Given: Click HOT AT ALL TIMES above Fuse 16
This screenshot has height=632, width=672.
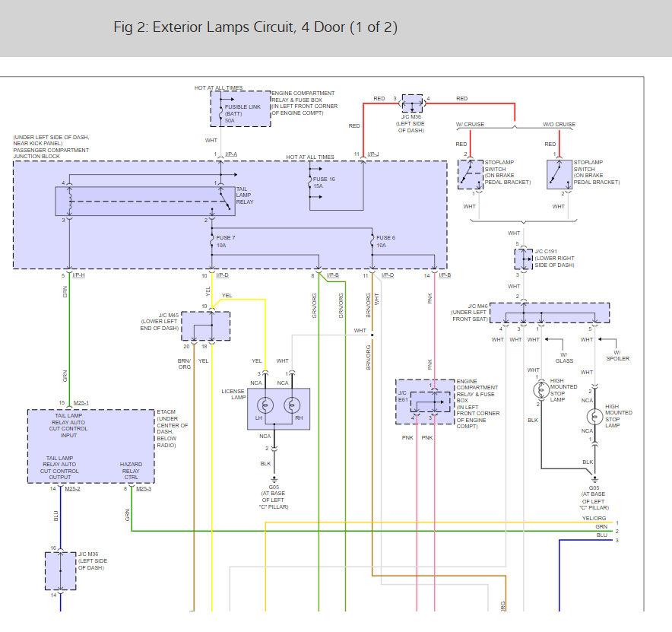Looking at the screenshot, I should coord(310,157).
